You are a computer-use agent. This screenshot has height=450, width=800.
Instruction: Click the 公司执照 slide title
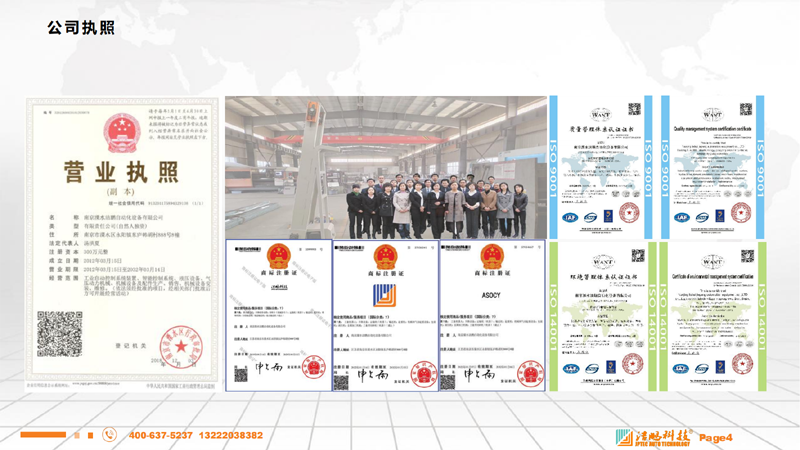click(x=81, y=28)
